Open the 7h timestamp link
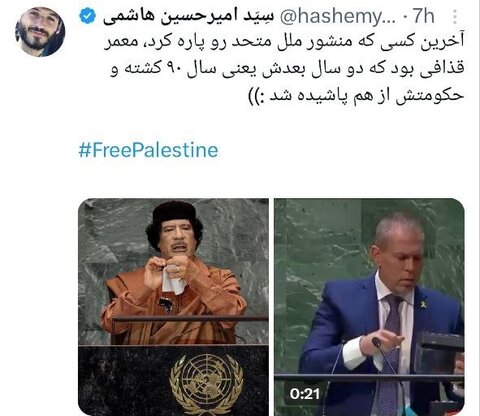480x416 pixels. click(423, 16)
